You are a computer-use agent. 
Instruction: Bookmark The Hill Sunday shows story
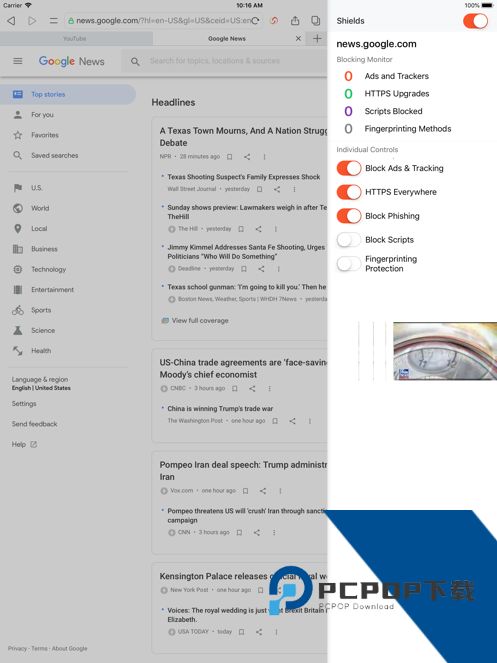pos(241,229)
